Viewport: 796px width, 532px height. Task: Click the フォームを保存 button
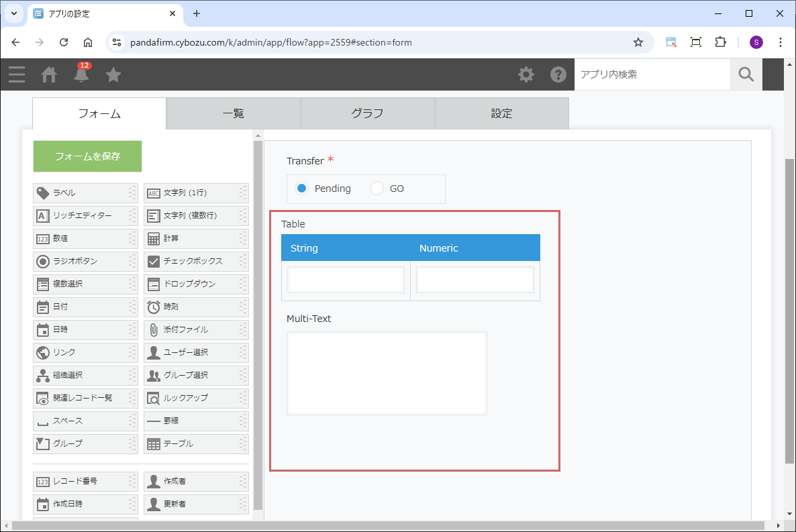pos(87,156)
